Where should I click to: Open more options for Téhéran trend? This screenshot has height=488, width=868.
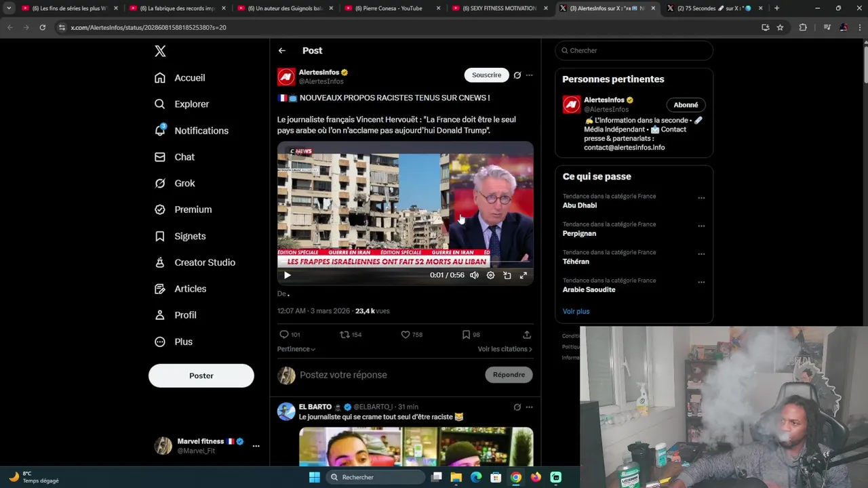(701, 254)
